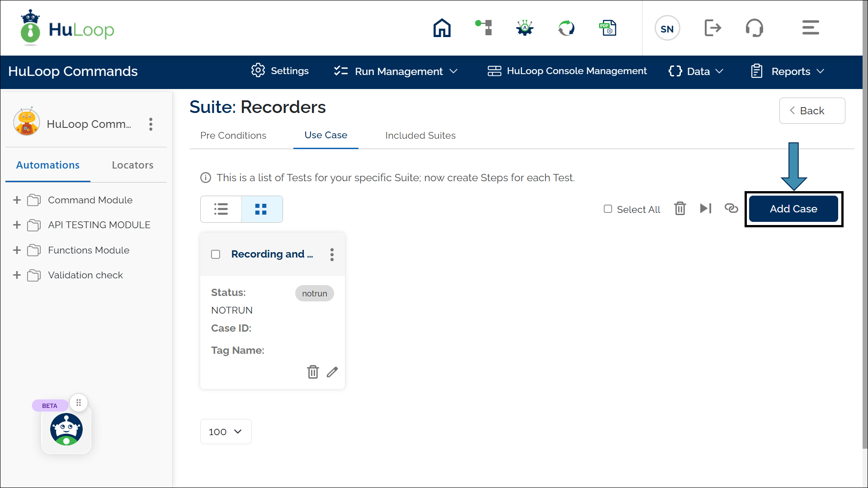Expand the Run Management menu
The image size is (868, 488).
[x=396, y=71]
